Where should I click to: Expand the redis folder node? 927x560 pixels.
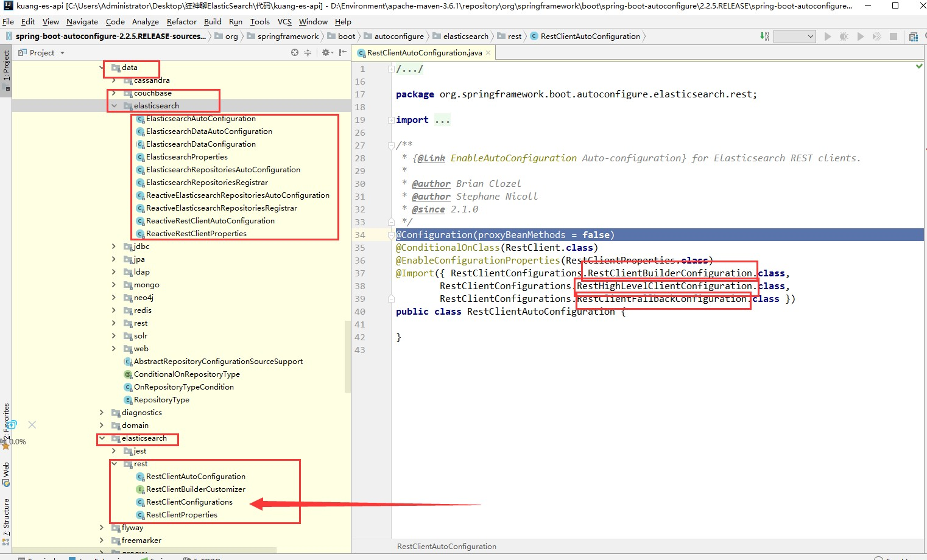click(114, 310)
